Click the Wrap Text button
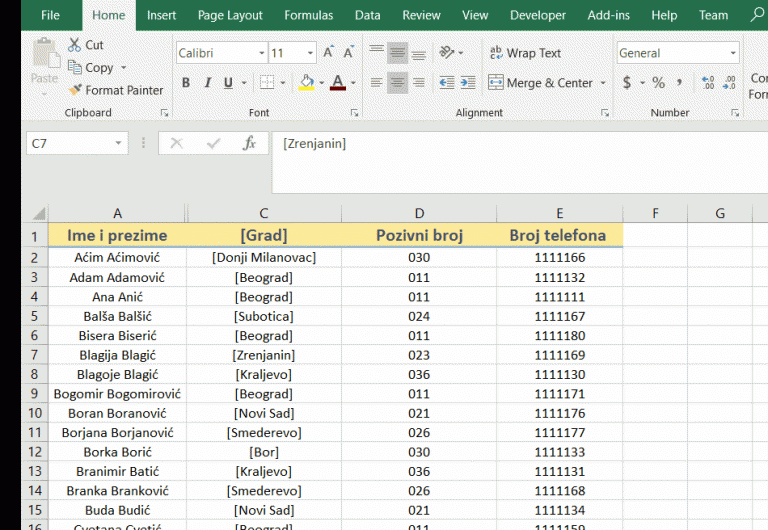Screen dimensions: 768x530 pyautogui.click(x=525, y=53)
